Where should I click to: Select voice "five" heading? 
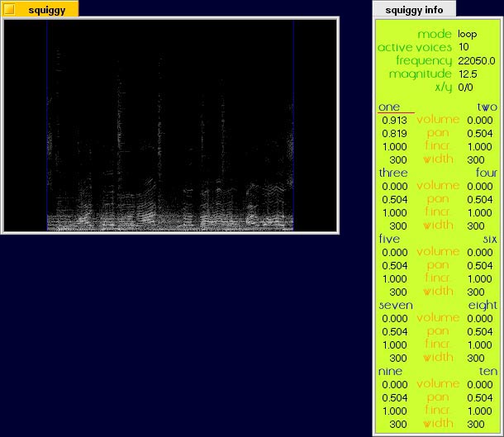pos(389,239)
